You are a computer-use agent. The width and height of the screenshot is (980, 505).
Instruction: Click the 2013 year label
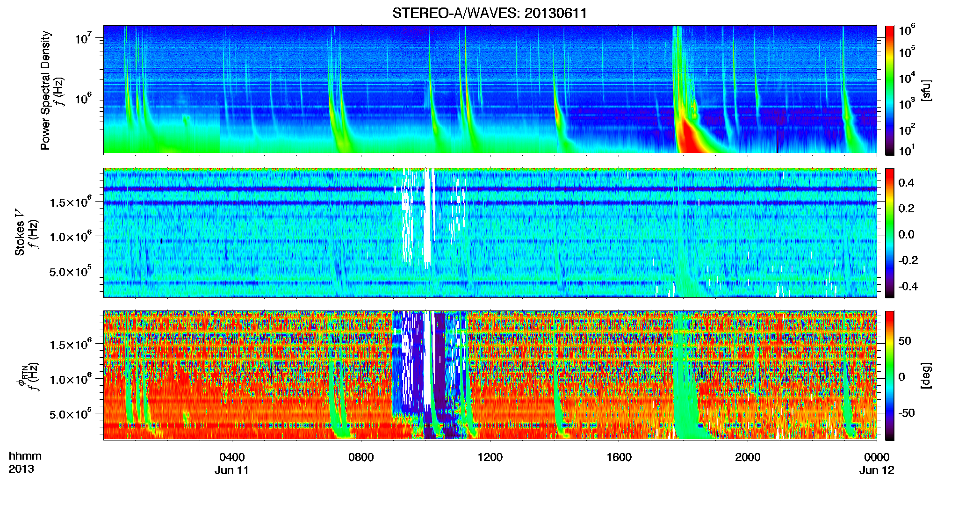pyautogui.click(x=21, y=469)
